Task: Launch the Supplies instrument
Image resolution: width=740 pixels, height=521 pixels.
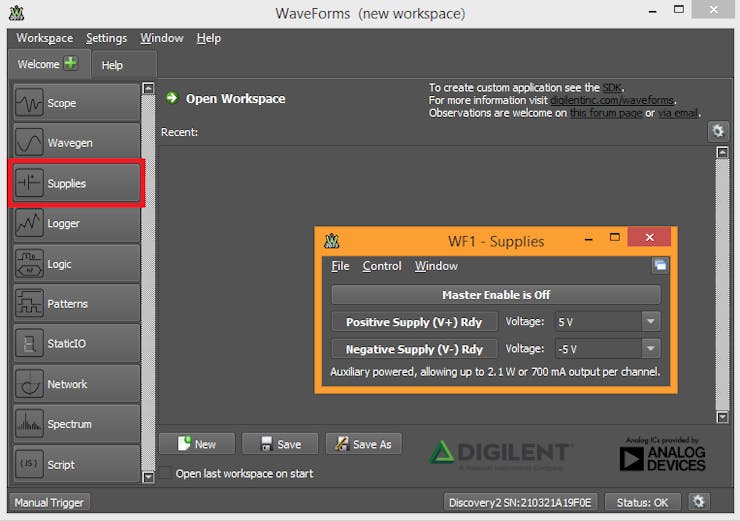Action: [76, 183]
